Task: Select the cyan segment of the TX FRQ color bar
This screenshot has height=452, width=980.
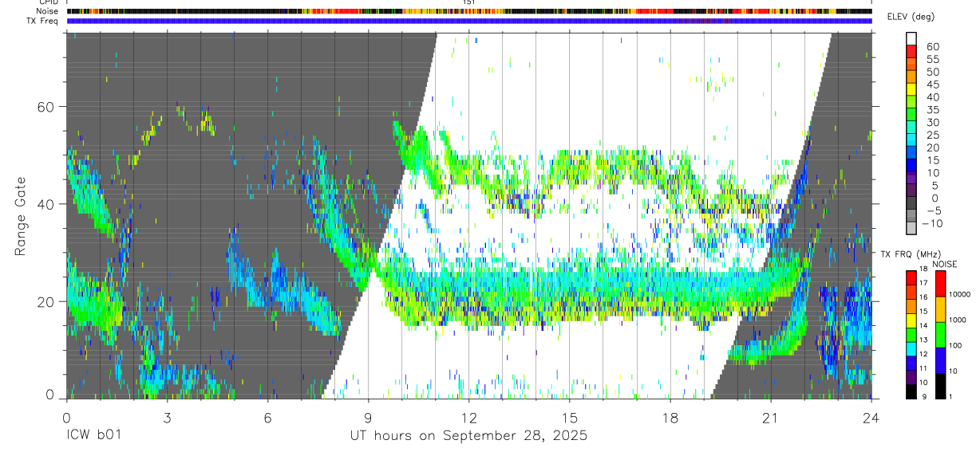Action: click(x=911, y=348)
